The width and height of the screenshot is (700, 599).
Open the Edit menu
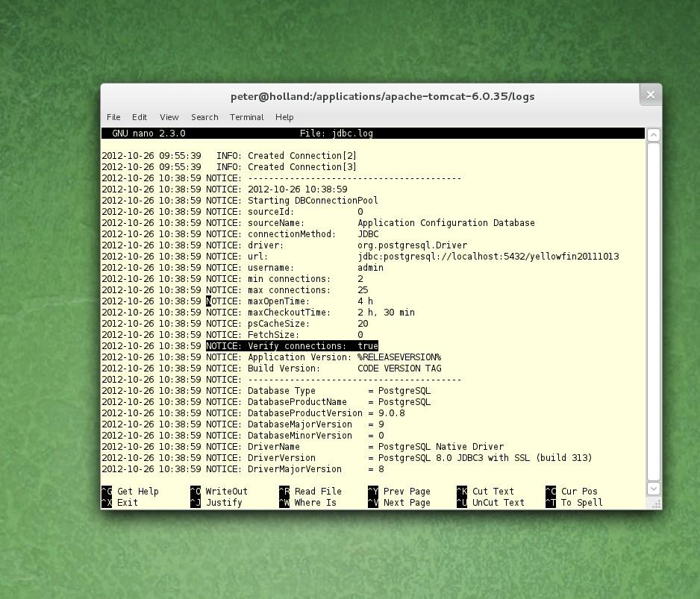[140, 117]
